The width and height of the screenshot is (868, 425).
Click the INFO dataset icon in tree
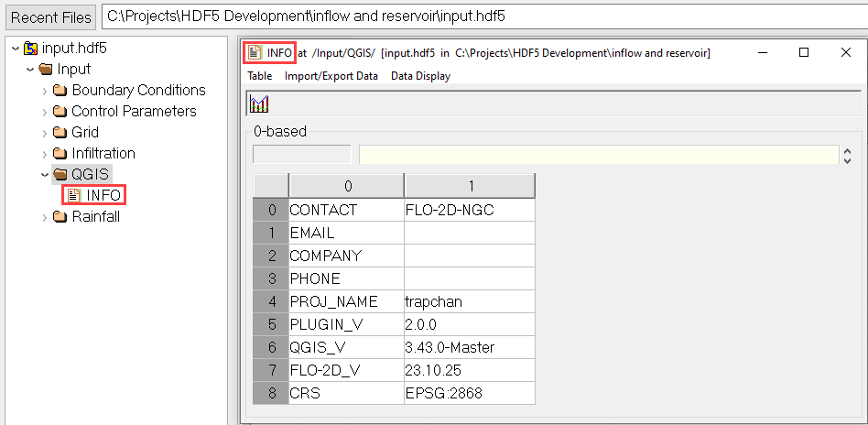pyautogui.click(x=74, y=195)
